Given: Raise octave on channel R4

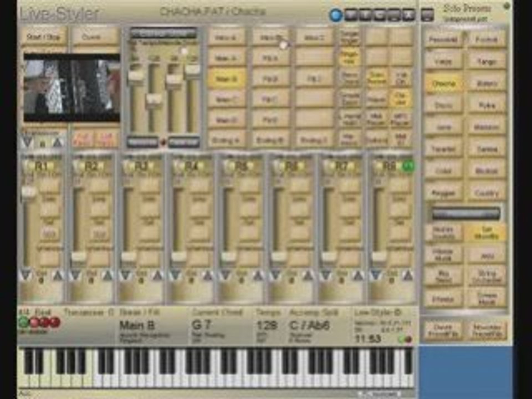Looking at the screenshot, I should pos(207,275).
